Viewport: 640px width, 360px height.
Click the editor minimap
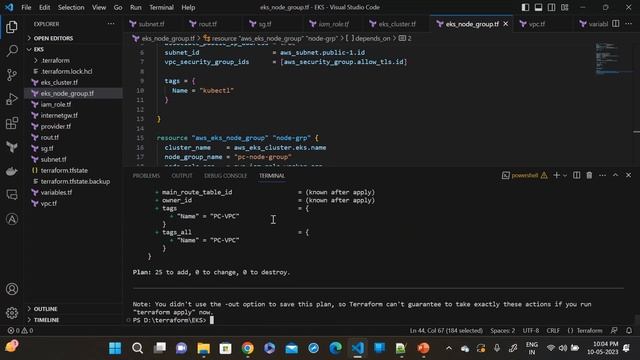(613, 58)
